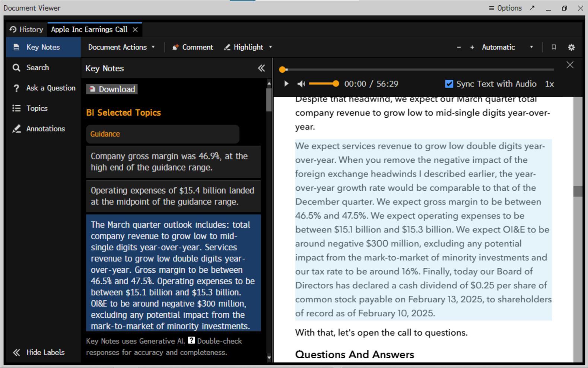
Task: Zoom out with the minus icon
Action: (459, 47)
